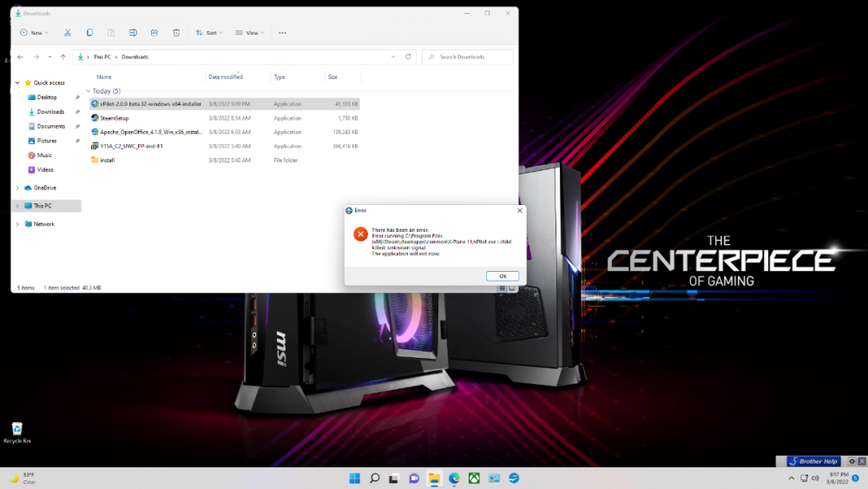Select Pictures in Quick access
The height and width of the screenshot is (489, 868).
47,141
